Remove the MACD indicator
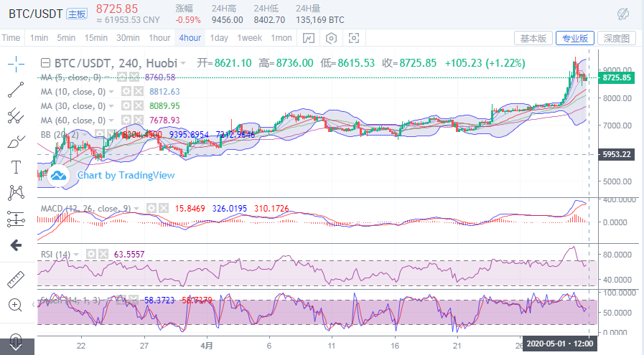The height and width of the screenshot is (355, 644). pos(164,208)
